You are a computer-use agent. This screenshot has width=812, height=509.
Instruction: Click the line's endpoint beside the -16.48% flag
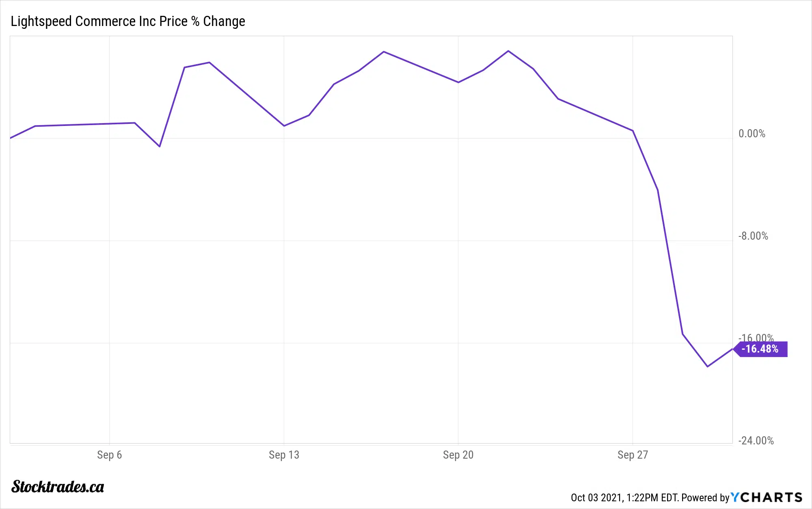click(x=732, y=349)
